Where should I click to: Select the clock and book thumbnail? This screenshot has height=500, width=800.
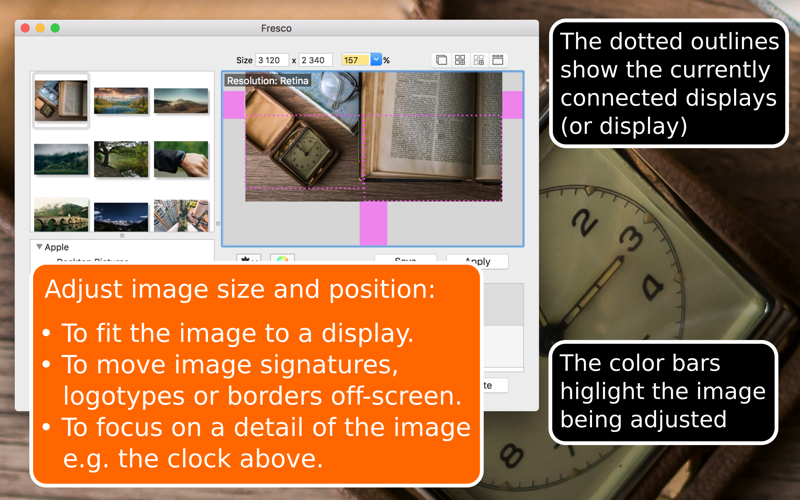pyautogui.click(x=61, y=100)
